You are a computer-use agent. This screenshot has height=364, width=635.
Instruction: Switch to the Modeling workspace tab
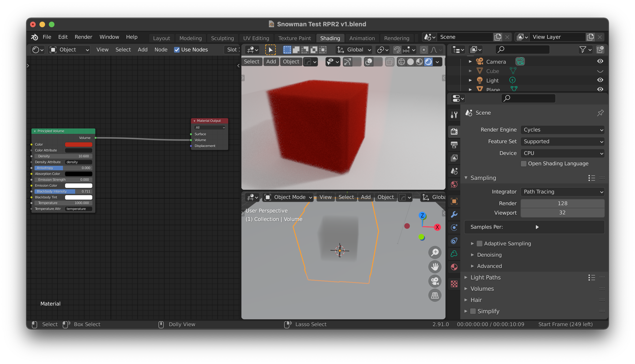[x=190, y=38]
